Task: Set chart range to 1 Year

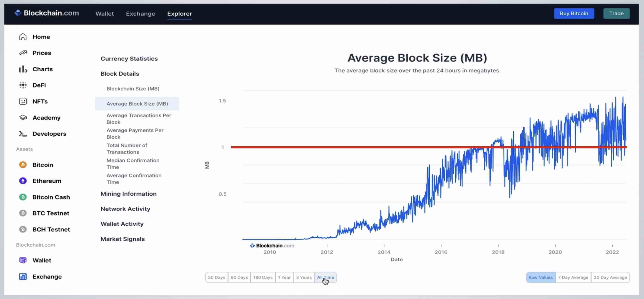Action: pyautogui.click(x=284, y=277)
